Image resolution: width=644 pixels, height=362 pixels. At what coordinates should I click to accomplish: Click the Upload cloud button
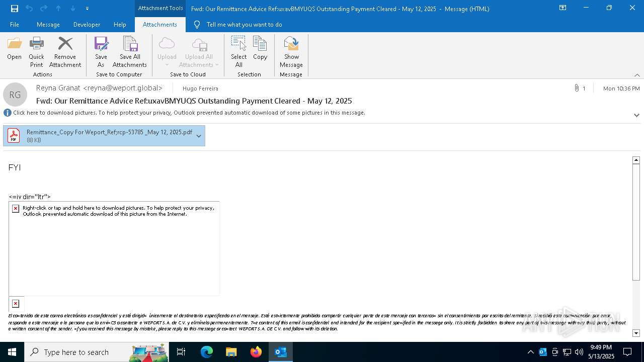coord(167,52)
